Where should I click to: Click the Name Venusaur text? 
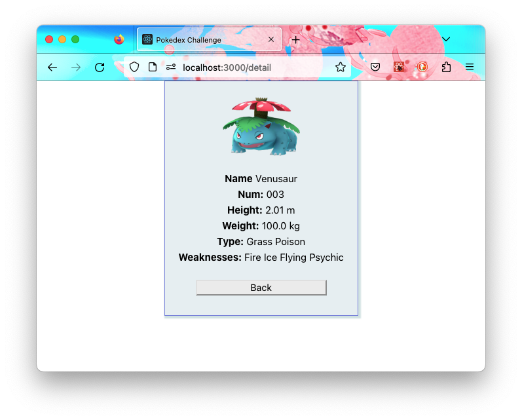(261, 179)
